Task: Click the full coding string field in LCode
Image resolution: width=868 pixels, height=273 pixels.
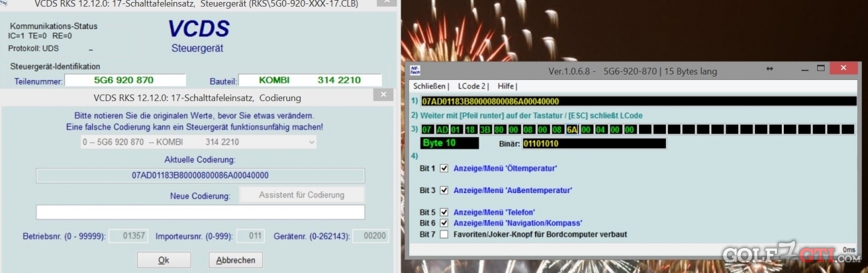Action: tap(638, 101)
